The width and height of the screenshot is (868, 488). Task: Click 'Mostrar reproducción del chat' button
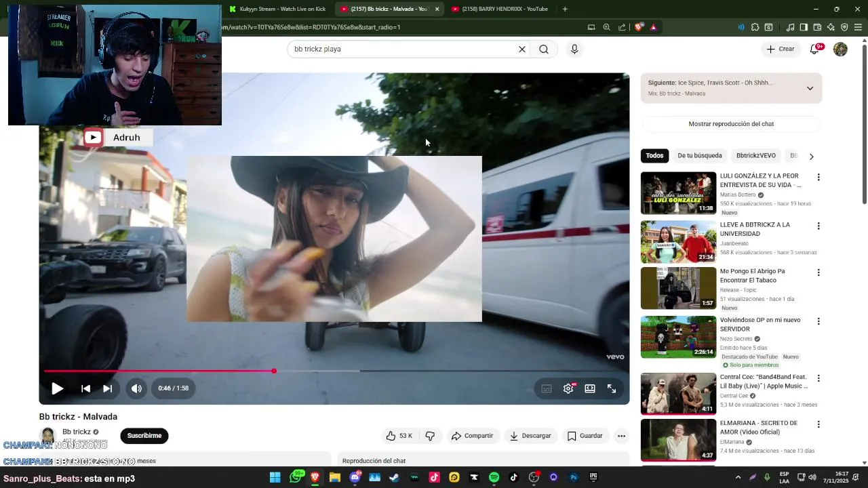coord(731,124)
